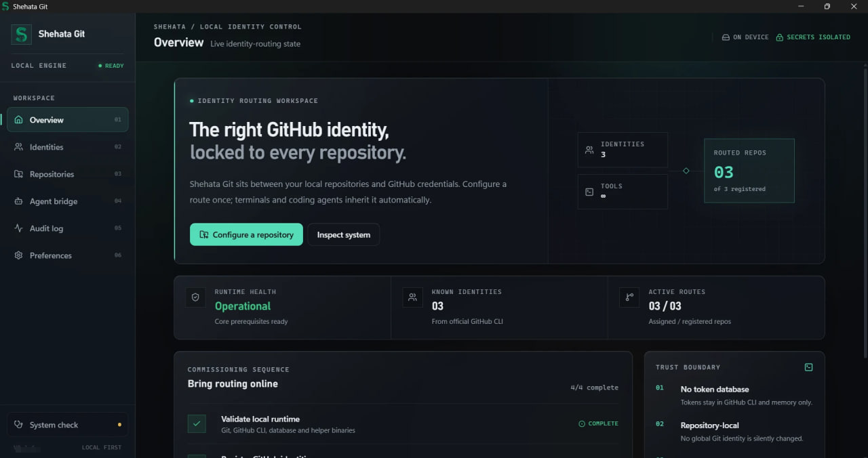Open Repositories from the sidebar
Viewport: 868px width, 458px height.
coord(68,174)
